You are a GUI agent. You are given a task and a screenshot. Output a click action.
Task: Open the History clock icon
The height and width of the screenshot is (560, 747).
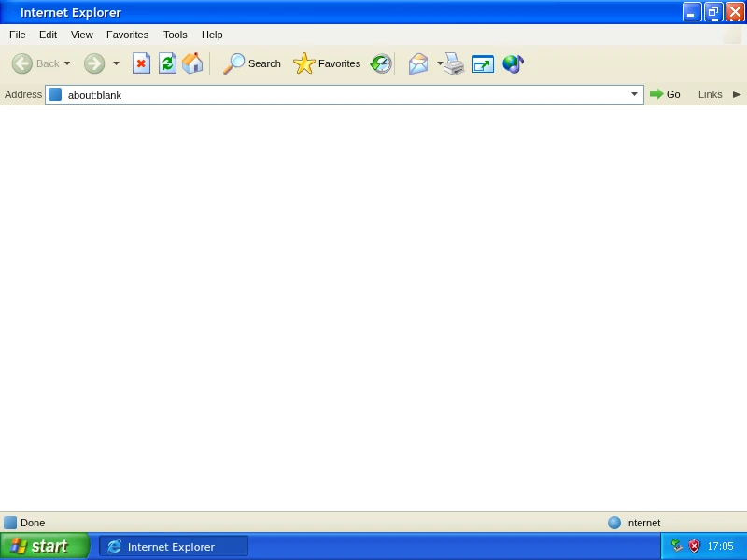click(x=381, y=63)
